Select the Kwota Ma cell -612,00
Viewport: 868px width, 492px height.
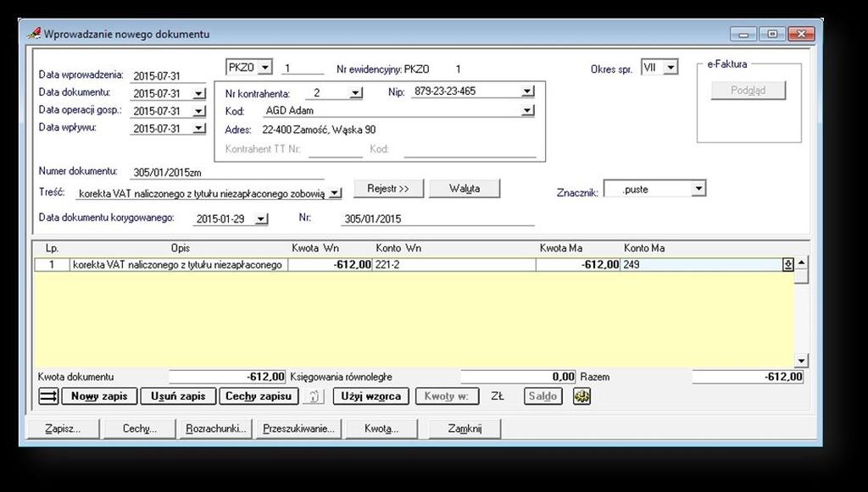578,265
